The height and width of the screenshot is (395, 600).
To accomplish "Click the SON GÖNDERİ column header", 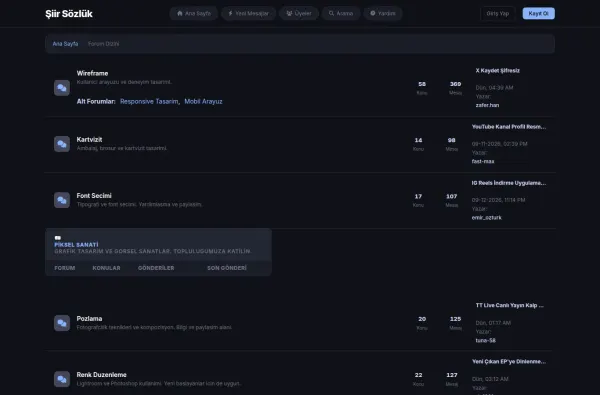I will 227,268.
